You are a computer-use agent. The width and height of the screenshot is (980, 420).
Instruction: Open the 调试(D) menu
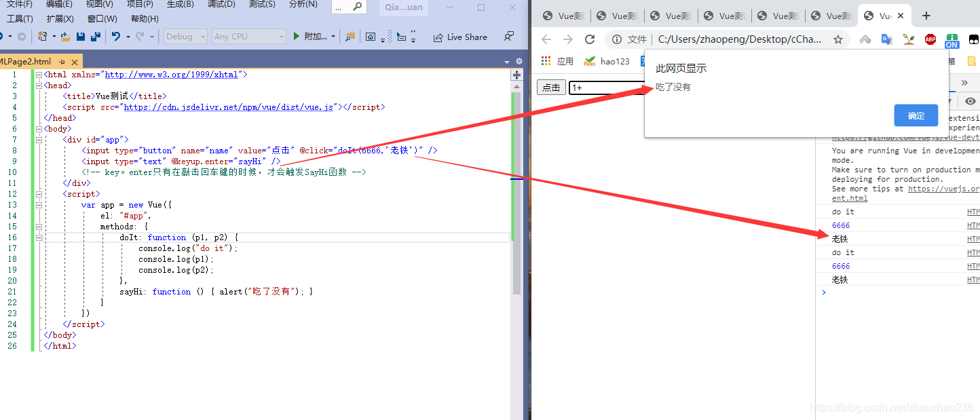point(221,4)
